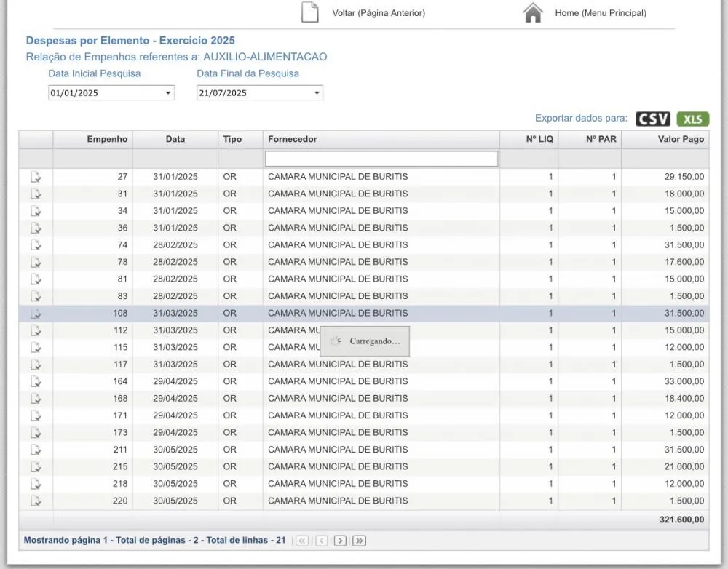728x569 pixels.
Task: Open detail icon for empenho 171
Action: (36, 416)
